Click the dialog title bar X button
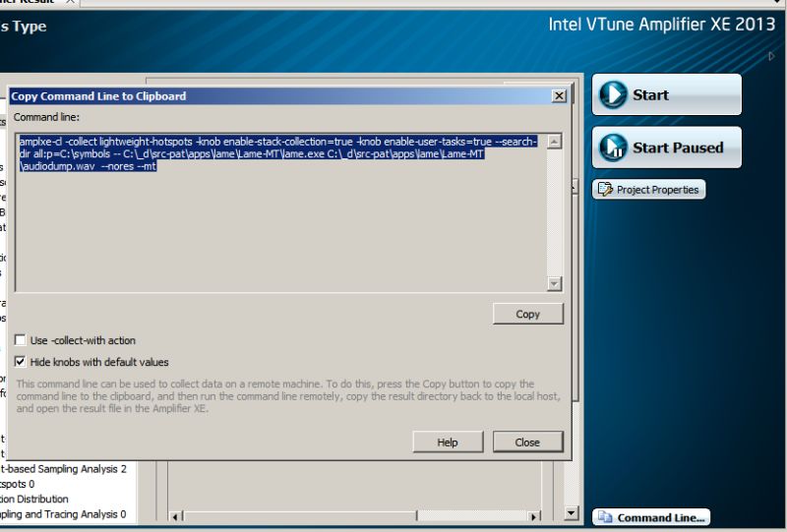 click(559, 95)
